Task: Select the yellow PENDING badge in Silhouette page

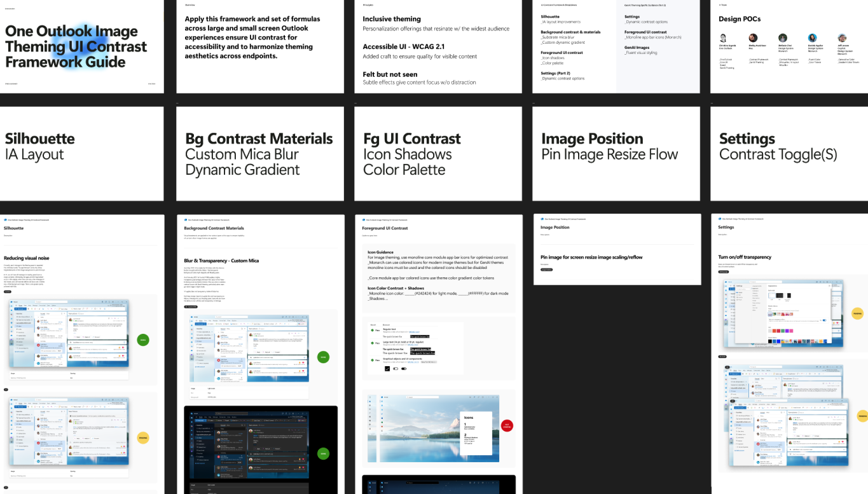Action: coord(143,437)
